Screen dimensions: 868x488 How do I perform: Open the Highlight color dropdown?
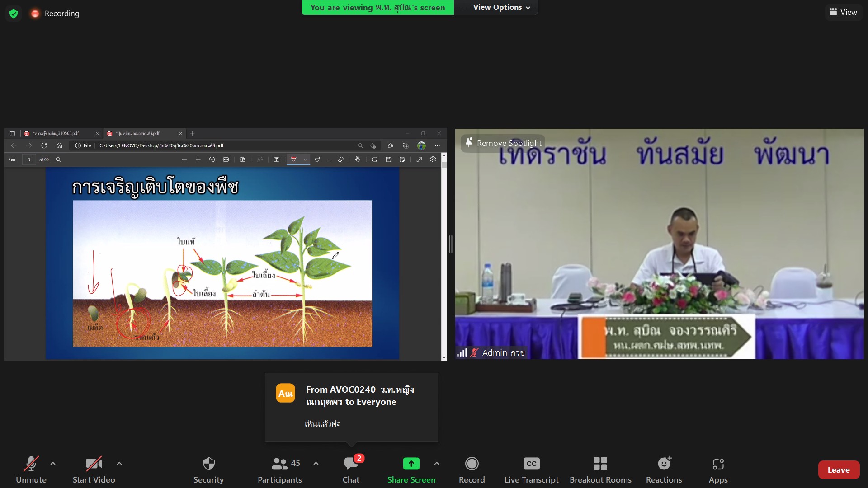329,160
